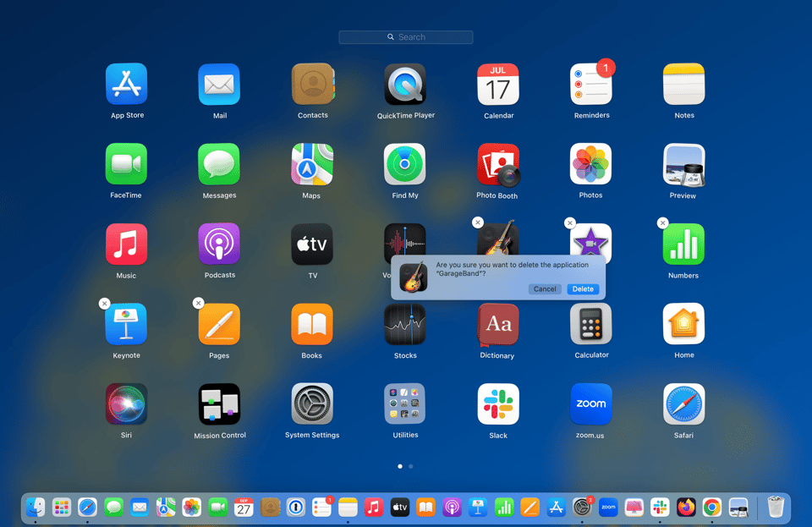Open Calendar showing 27 in the Dock

click(244, 508)
